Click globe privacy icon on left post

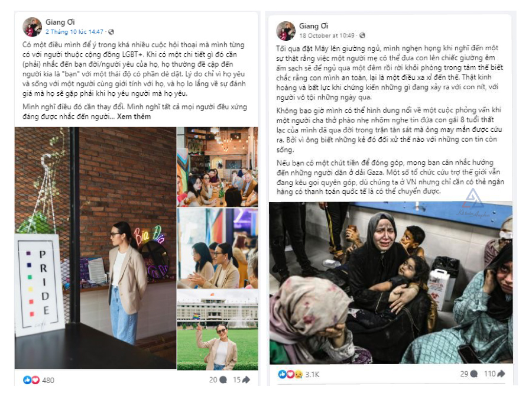coord(111,32)
